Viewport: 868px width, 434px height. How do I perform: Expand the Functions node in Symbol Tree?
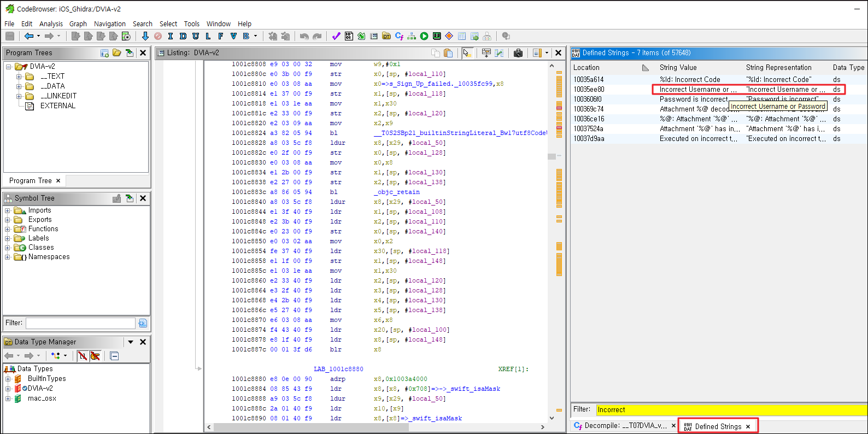pos(8,229)
